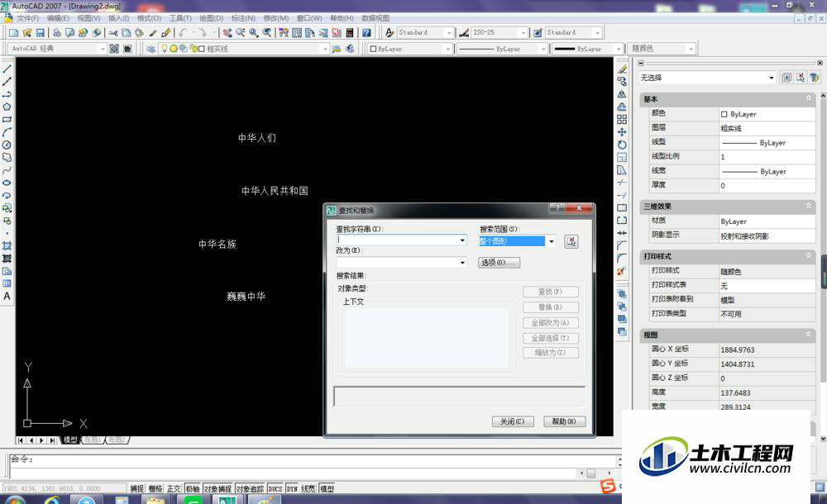
Task: Open the 搜索范围 scope dropdown
Action: point(551,241)
